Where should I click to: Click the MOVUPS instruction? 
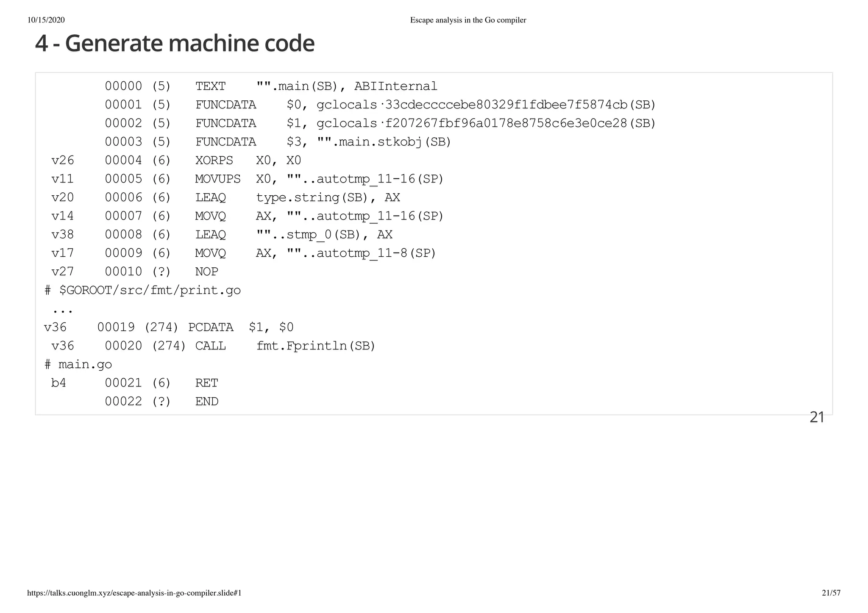(x=218, y=179)
